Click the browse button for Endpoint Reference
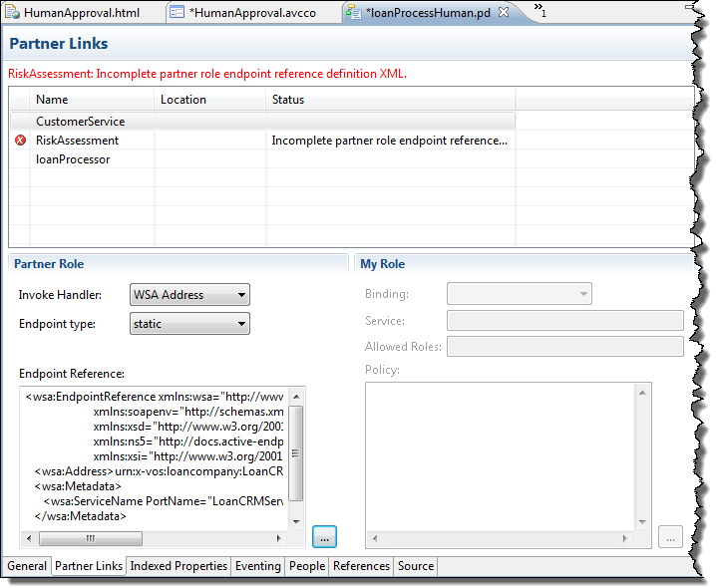 click(324, 536)
